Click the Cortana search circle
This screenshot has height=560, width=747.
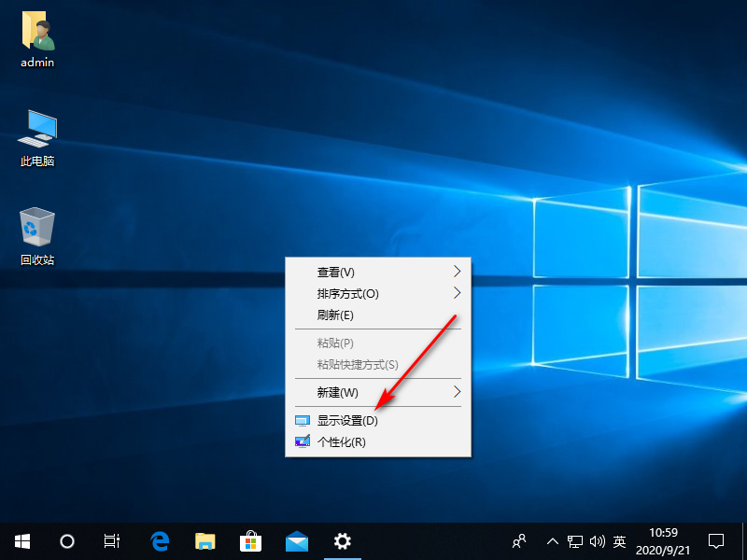(66, 541)
